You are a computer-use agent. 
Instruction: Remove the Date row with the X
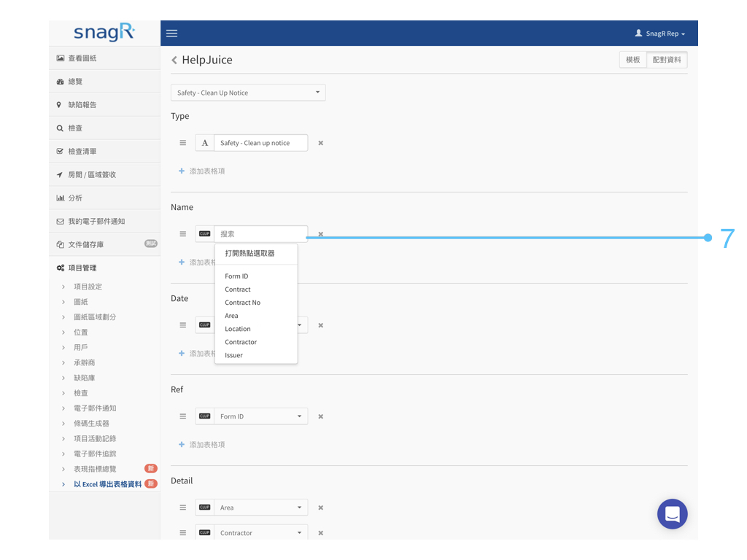click(321, 325)
